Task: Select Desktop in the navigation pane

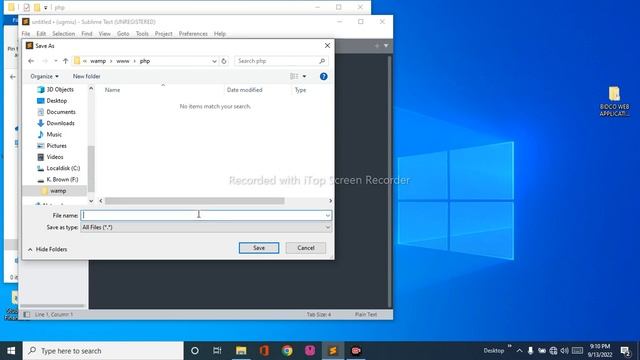Action: 52,100
